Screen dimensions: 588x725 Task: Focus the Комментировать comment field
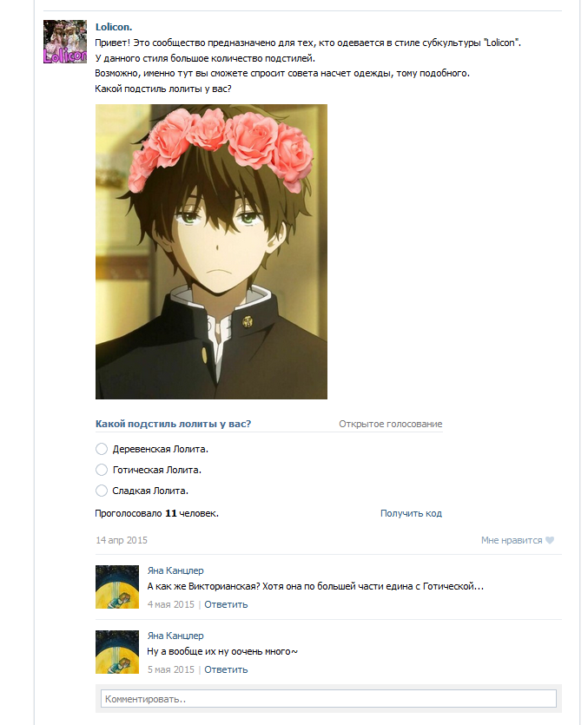328,699
